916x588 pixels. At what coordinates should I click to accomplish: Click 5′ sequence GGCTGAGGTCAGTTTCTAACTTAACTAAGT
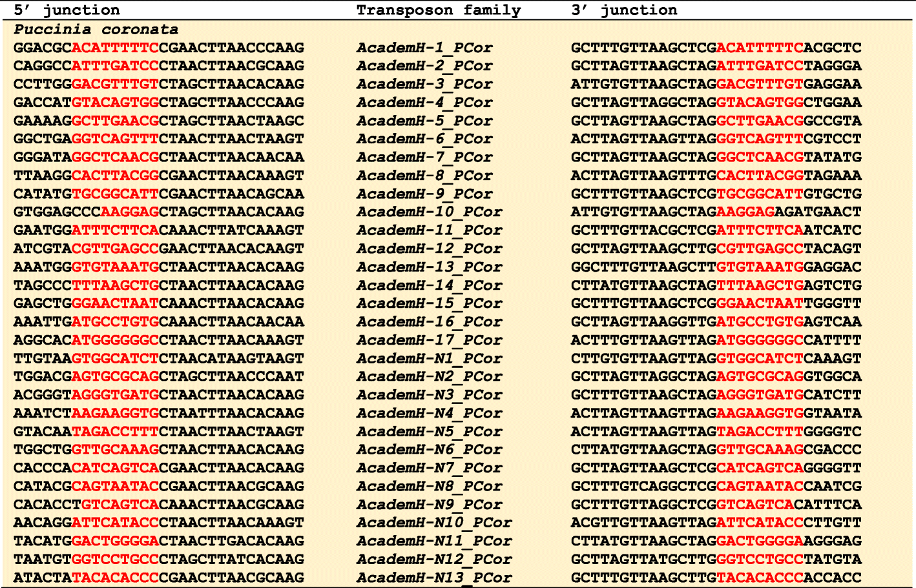pos(159,139)
